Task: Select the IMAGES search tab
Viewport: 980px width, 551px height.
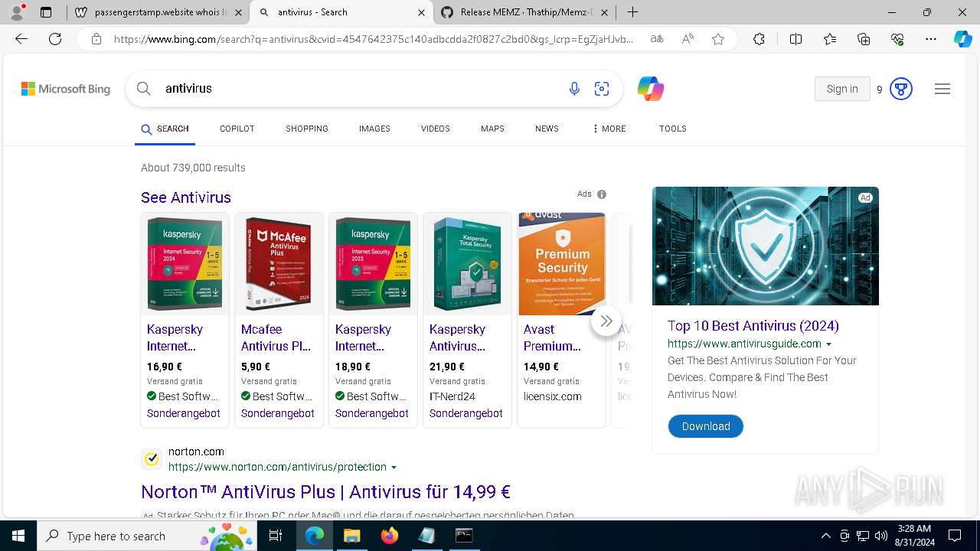Action: tap(374, 129)
